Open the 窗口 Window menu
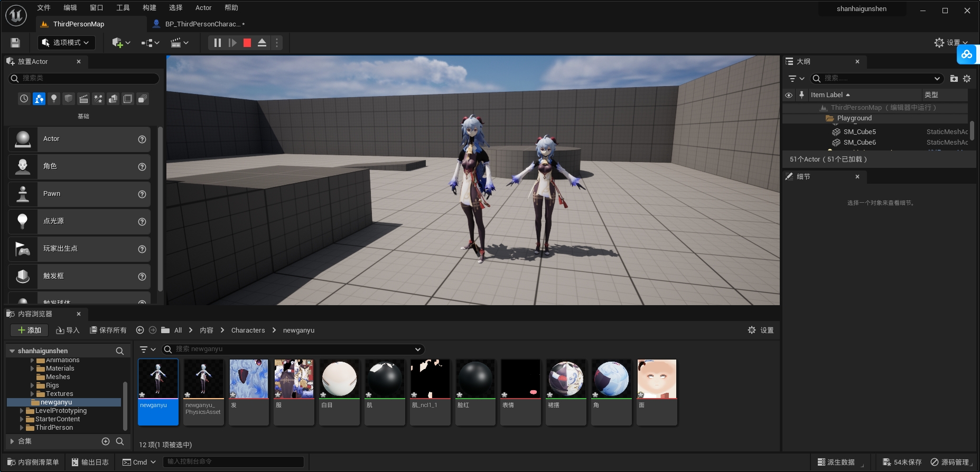This screenshot has height=472, width=980. [97, 8]
